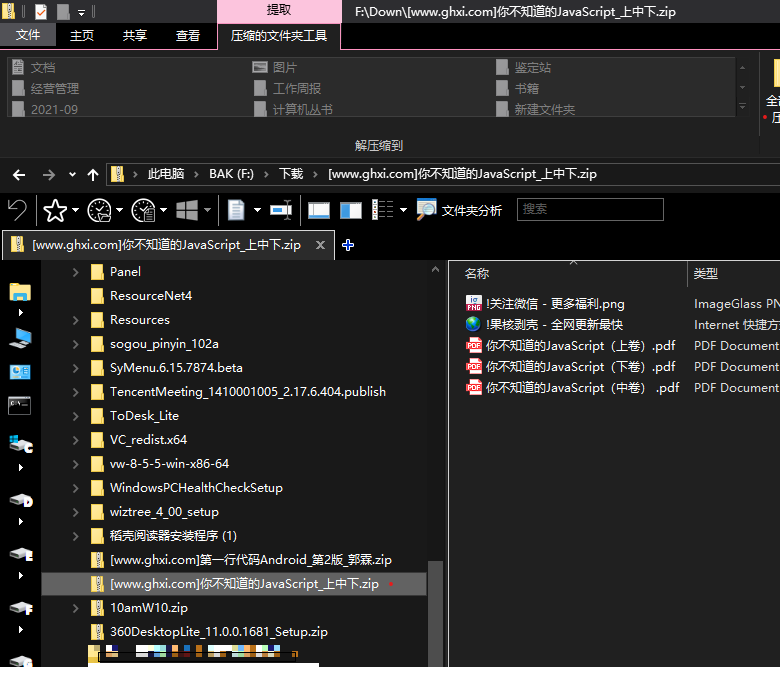Click the Windows logo toolbar icon
Screen dimensions: 780x674
186,210
